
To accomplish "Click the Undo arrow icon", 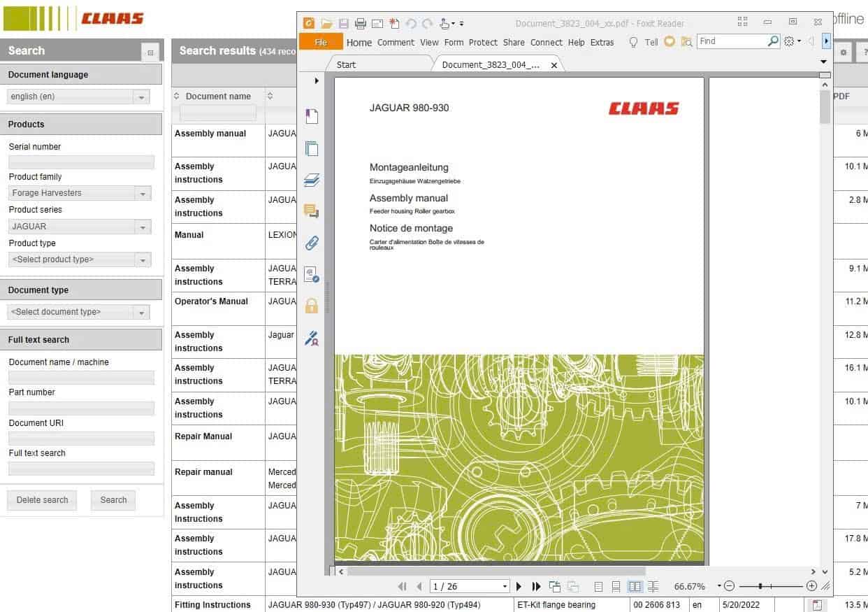I will click(x=412, y=23).
